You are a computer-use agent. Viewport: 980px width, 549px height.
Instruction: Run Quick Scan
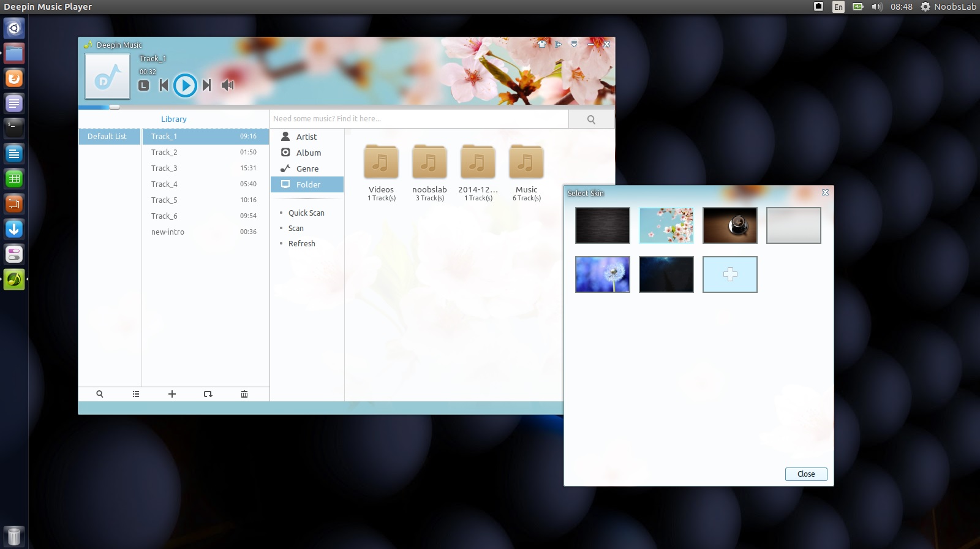click(306, 213)
